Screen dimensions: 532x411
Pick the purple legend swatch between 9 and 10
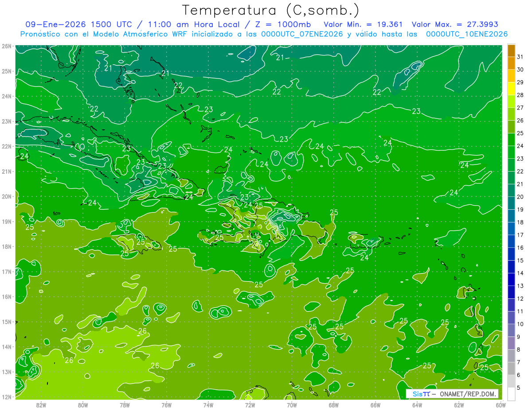[x=511, y=330]
